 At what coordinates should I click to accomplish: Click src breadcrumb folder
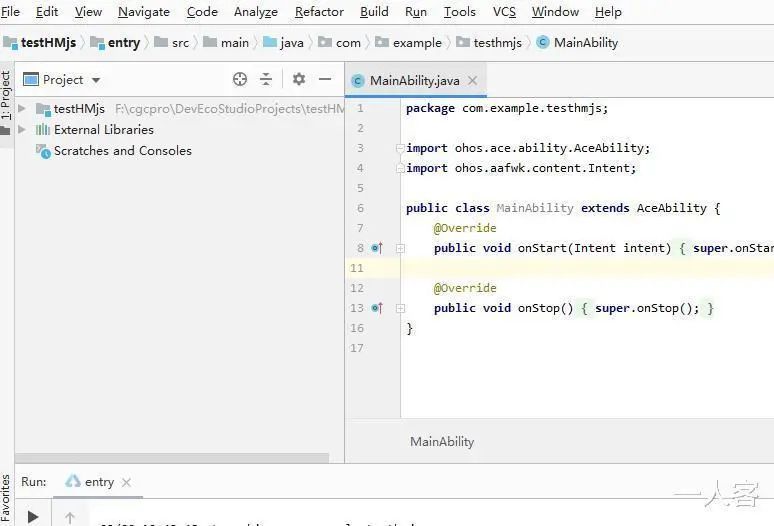172,42
